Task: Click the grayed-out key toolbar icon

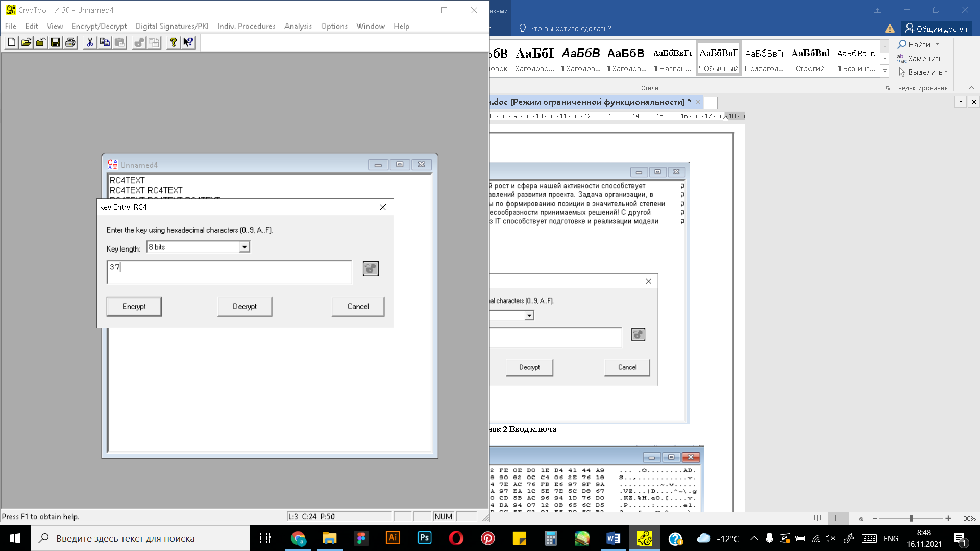Action: tap(139, 42)
